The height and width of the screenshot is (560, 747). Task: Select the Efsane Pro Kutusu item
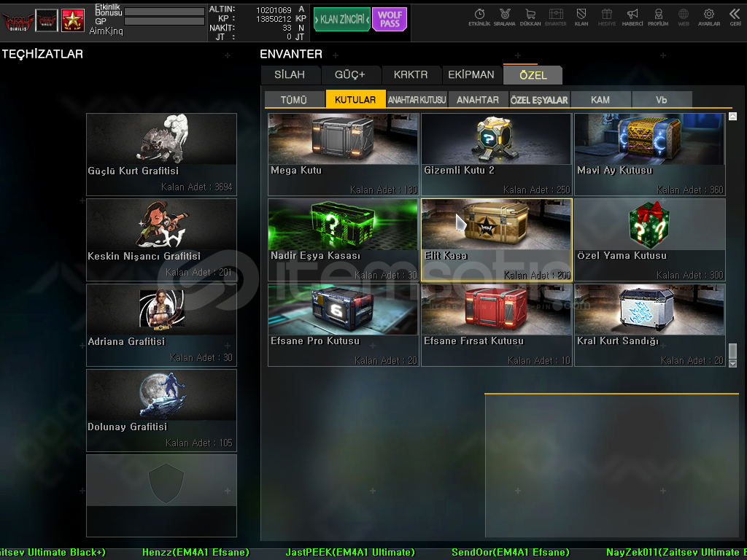[x=343, y=324]
